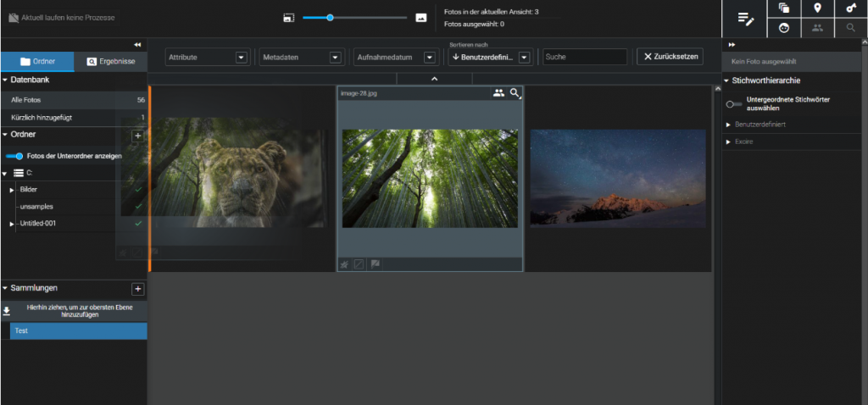868x405 pixels.
Task: Adjust the thumbnail size slider
Action: (x=331, y=17)
